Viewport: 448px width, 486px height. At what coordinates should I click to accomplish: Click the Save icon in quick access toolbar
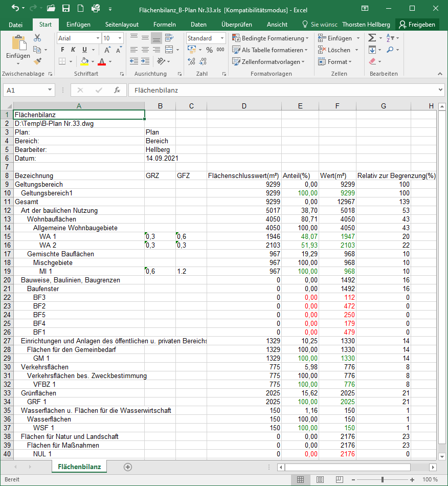click(x=66, y=9)
